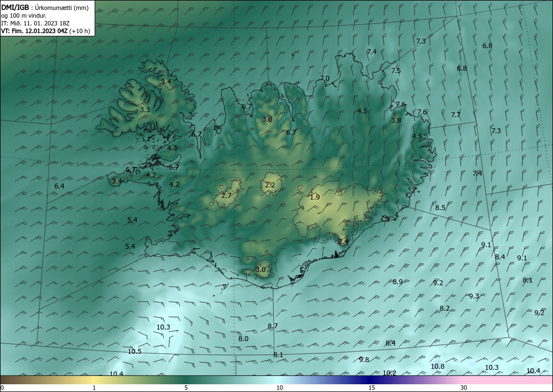Click the 4.3 value map label
Screen dimensions: 553x392
click(x=172, y=148)
